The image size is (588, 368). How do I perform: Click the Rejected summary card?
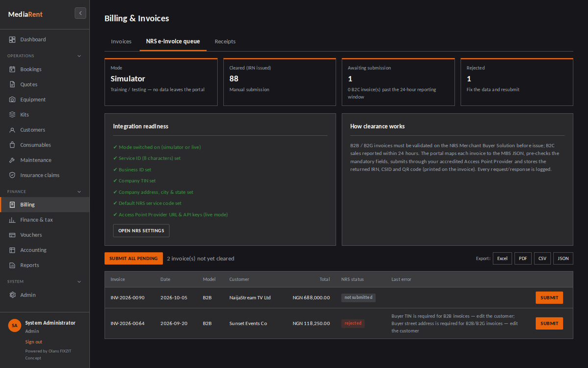(x=517, y=82)
